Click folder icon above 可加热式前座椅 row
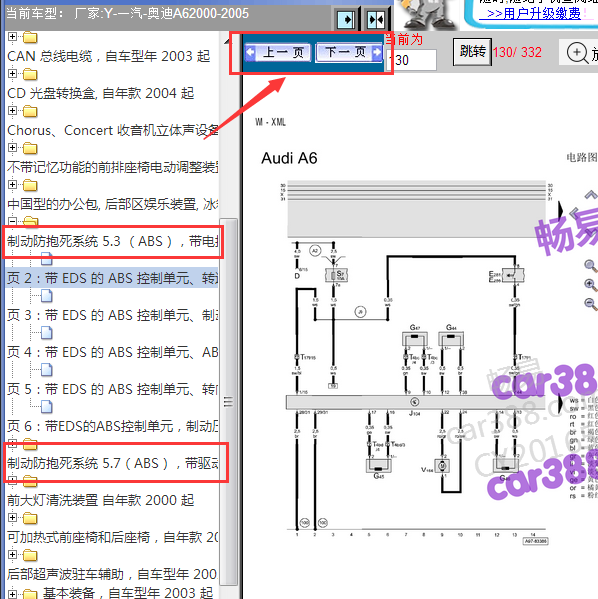Screen dimensions: 598x599 [30, 518]
